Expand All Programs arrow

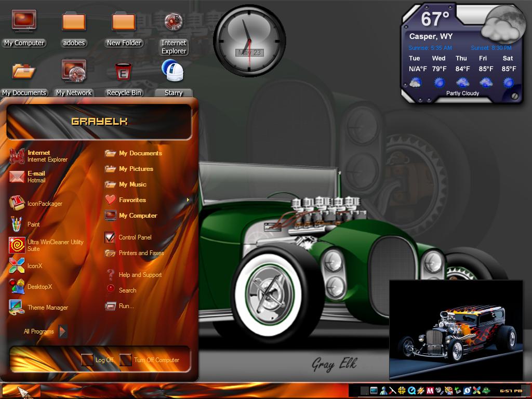click(x=63, y=331)
